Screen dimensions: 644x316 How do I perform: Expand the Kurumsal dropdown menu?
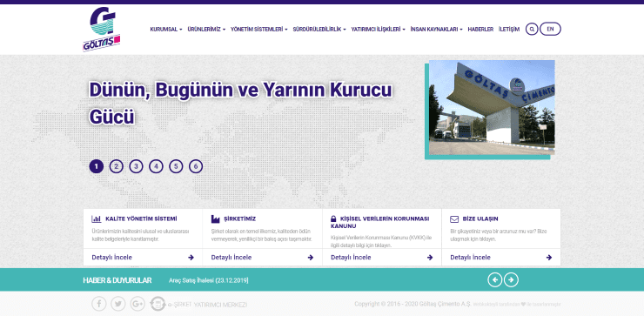166,30
